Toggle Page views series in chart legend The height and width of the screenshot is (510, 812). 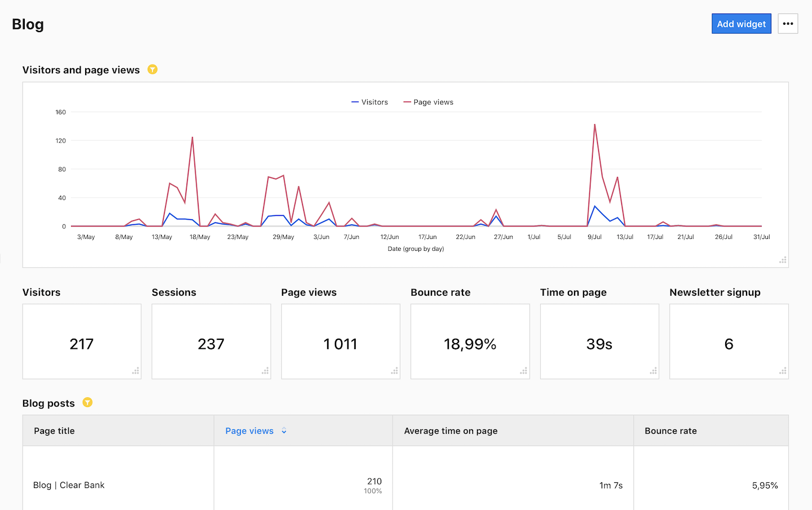[429, 102]
